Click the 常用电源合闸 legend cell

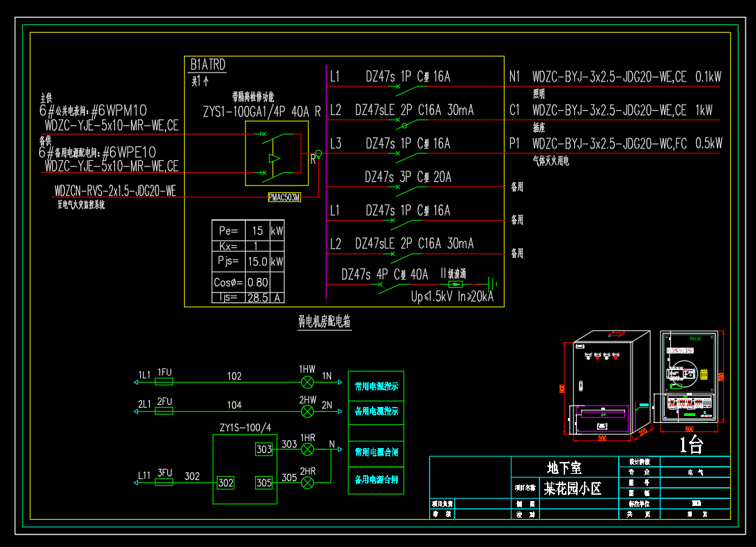pyautogui.click(x=376, y=452)
